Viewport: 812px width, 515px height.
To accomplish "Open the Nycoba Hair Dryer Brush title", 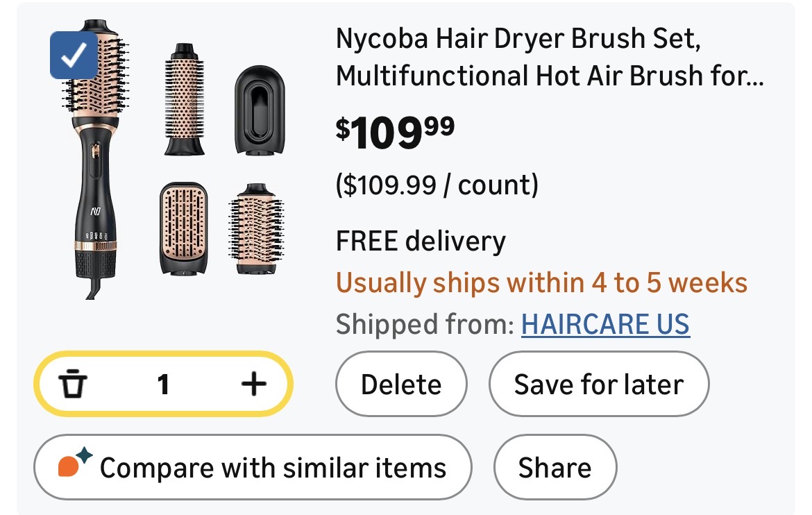I will pyautogui.click(x=548, y=58).
